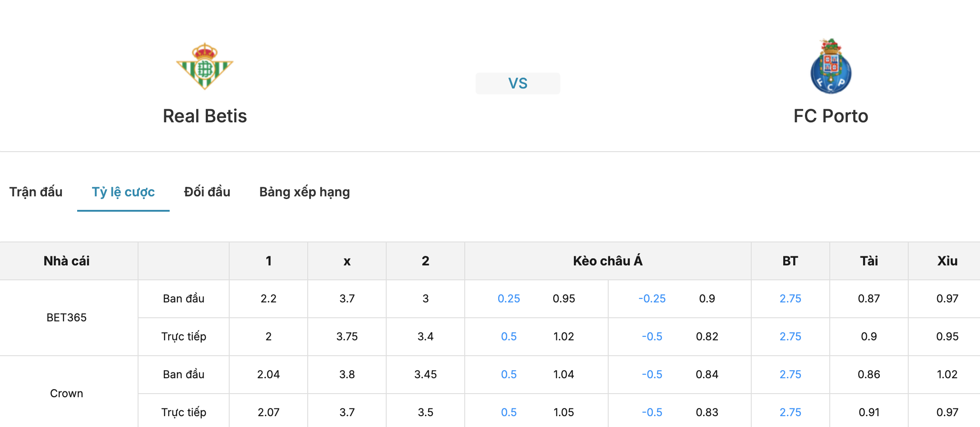The height and width of the screenshot is (427, 980).
Task: Click BET365 opening handicap -0.25 link
Action: (652, 299)
